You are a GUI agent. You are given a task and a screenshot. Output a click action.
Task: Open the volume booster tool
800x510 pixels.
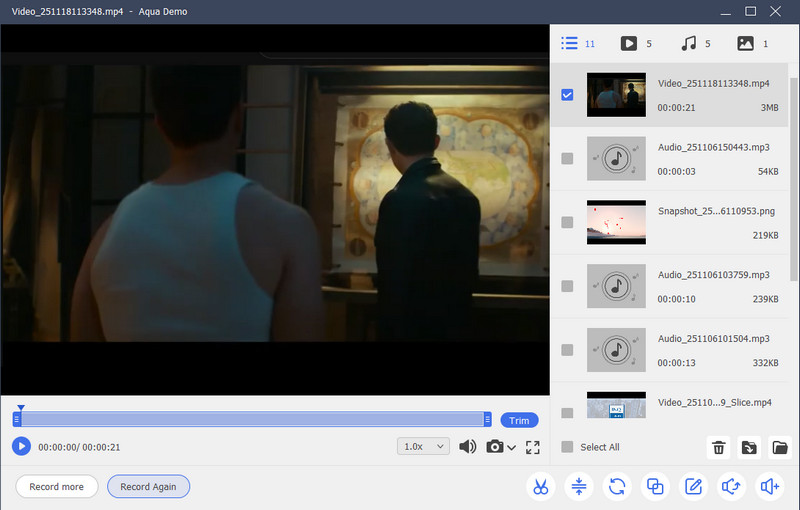coord(769,487)
